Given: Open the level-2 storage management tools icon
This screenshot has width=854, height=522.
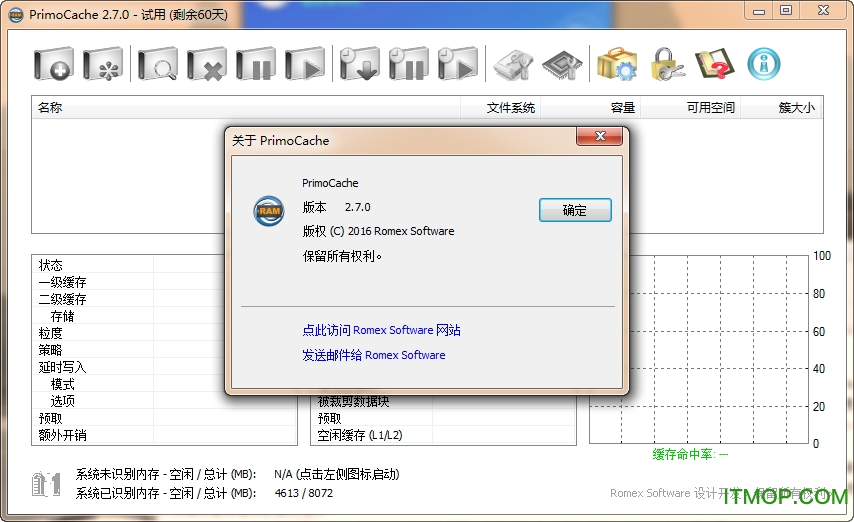Looking at the screenshot, I should (514, 65).
